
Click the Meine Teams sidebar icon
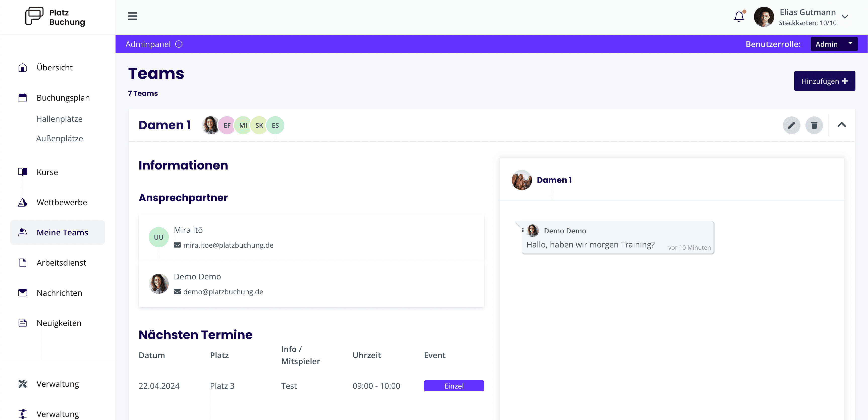click(23, 232)
